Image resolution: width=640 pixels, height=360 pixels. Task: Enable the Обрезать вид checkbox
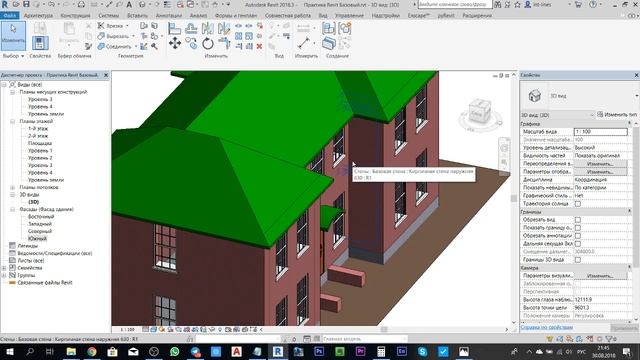[578, 220]
